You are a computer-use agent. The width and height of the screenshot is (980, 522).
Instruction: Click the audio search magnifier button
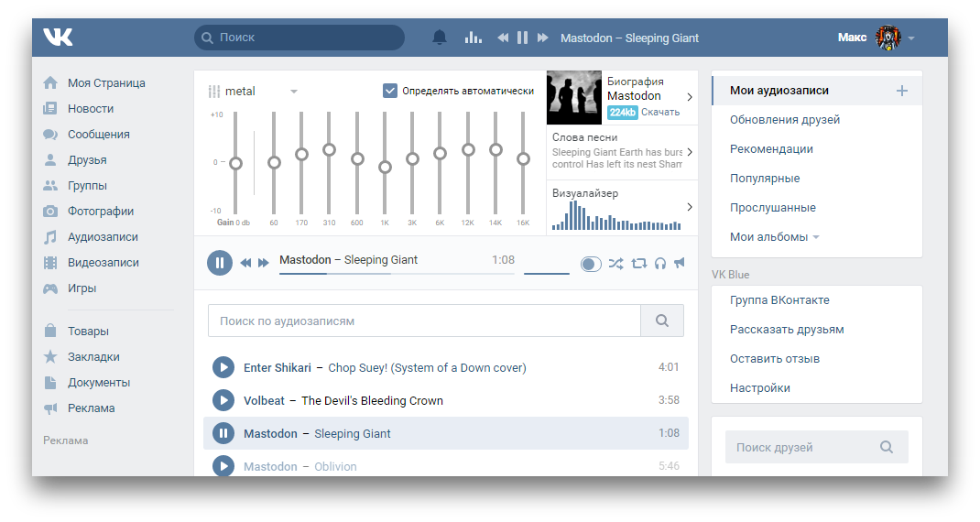click(x=662, y=321)
